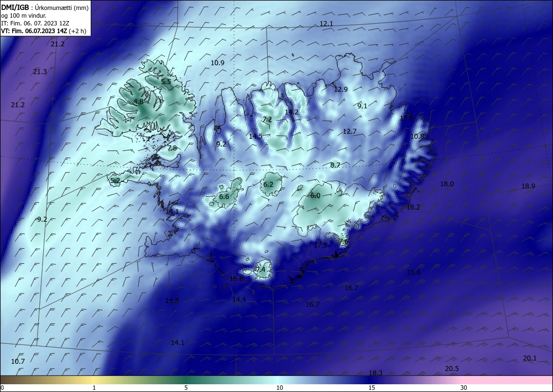Click the 10.8 value near the east coast
This screenshot has height=392, width=553.
[417, 137]
